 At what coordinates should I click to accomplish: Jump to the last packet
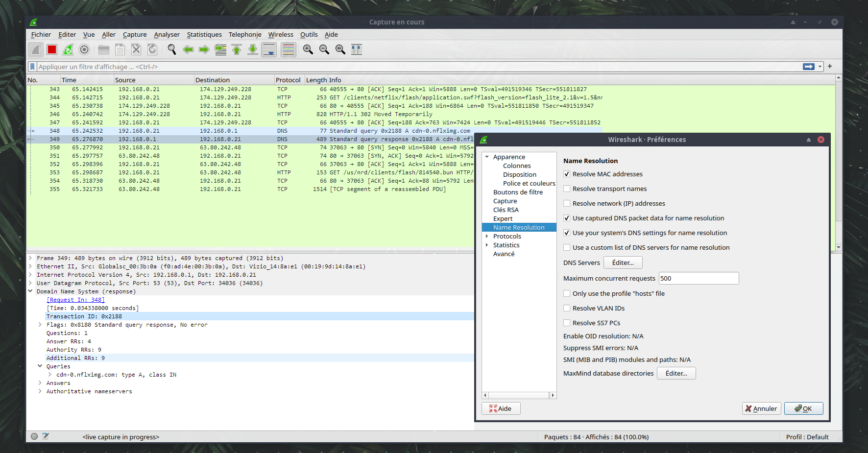(x=253, y=49)
